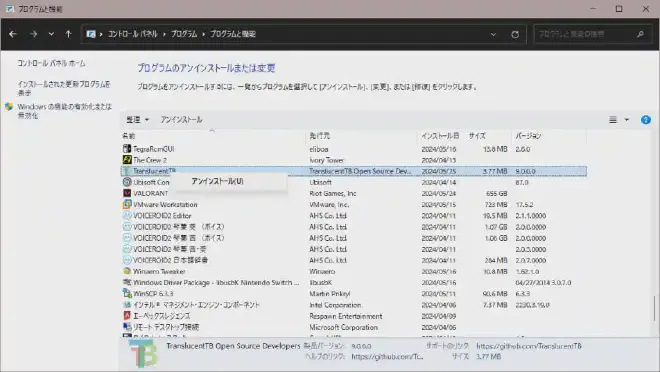Click the アンインストール toolbar button

[181, 120]
